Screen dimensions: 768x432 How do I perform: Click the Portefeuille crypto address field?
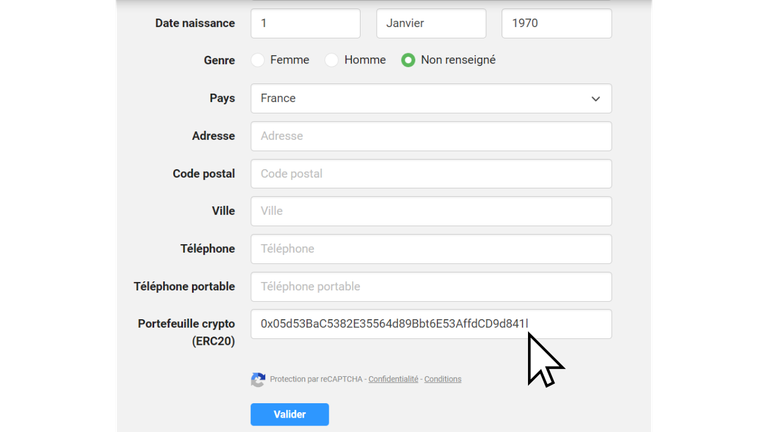[431, 324]
